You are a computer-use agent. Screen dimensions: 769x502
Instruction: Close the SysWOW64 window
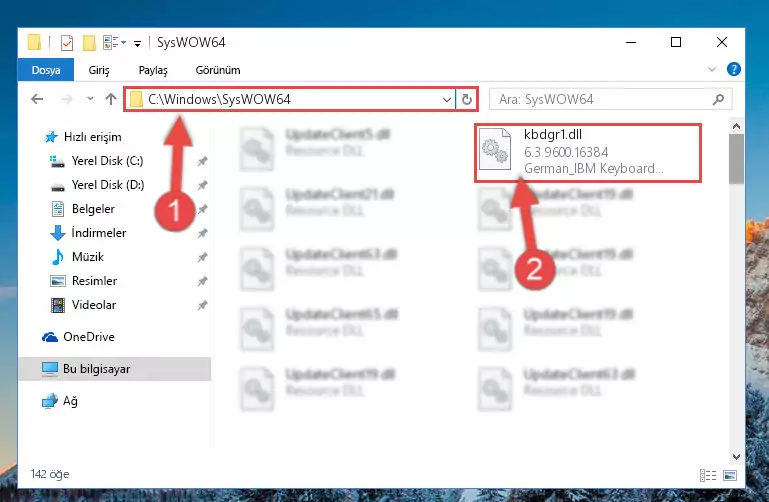[721, 43]
